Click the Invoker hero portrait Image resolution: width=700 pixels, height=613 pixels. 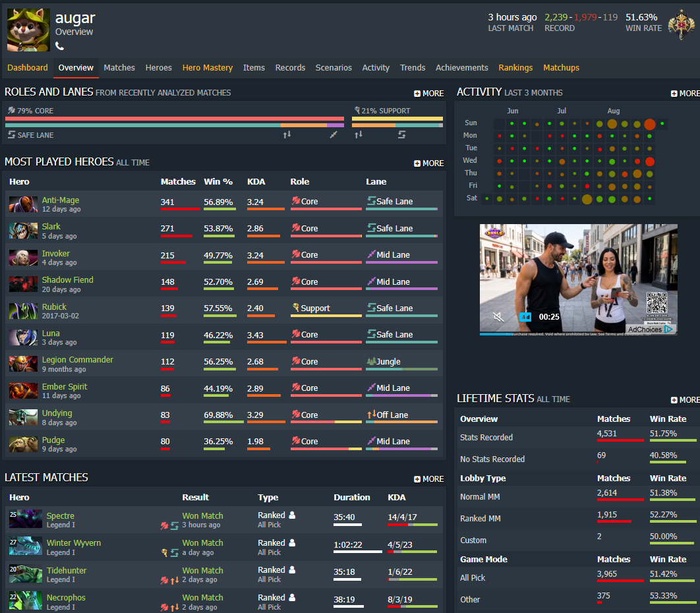(x=23, y=258)
